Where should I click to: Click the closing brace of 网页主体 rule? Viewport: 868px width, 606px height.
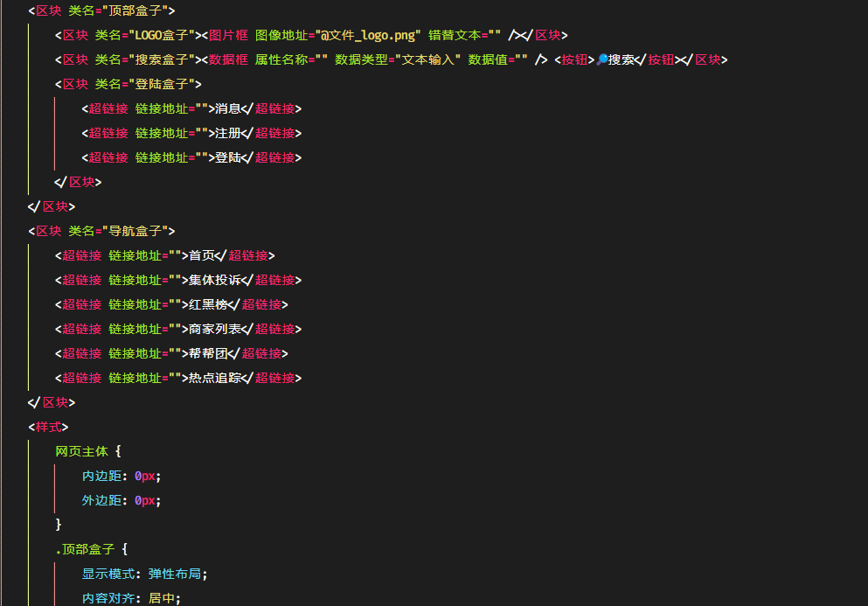pos(59,525)
